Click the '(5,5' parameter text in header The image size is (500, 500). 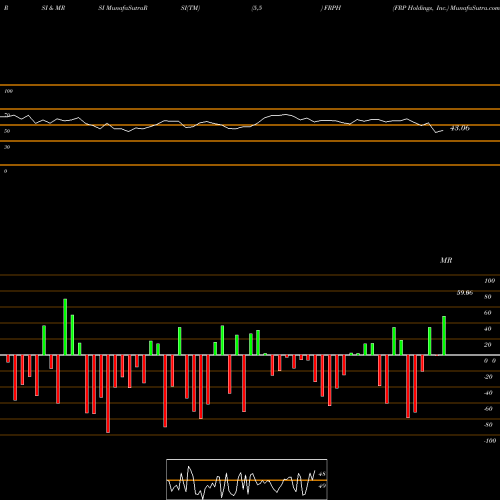click(257, 8)
